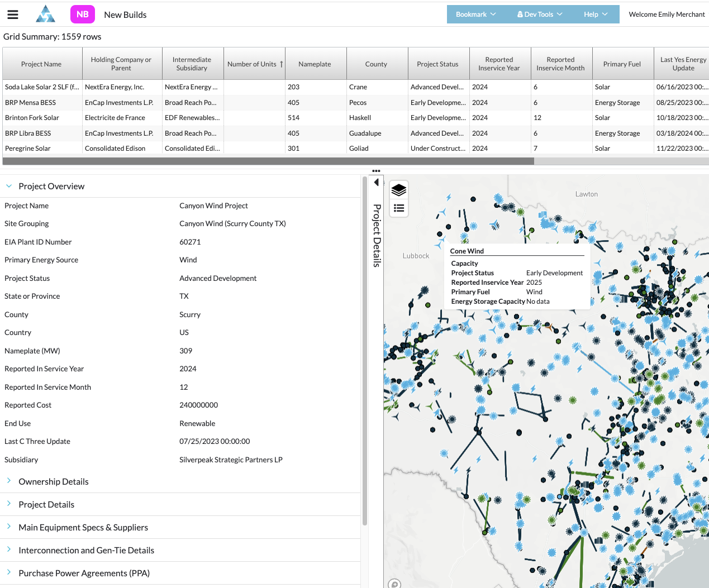Open the map layers selector icon
The image size is (709, 588).
pos(398,190)
